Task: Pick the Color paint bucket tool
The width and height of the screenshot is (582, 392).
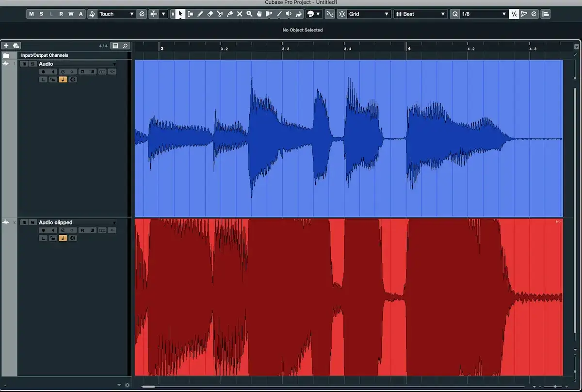Action: pyautogui.click(x=299, y=14)
